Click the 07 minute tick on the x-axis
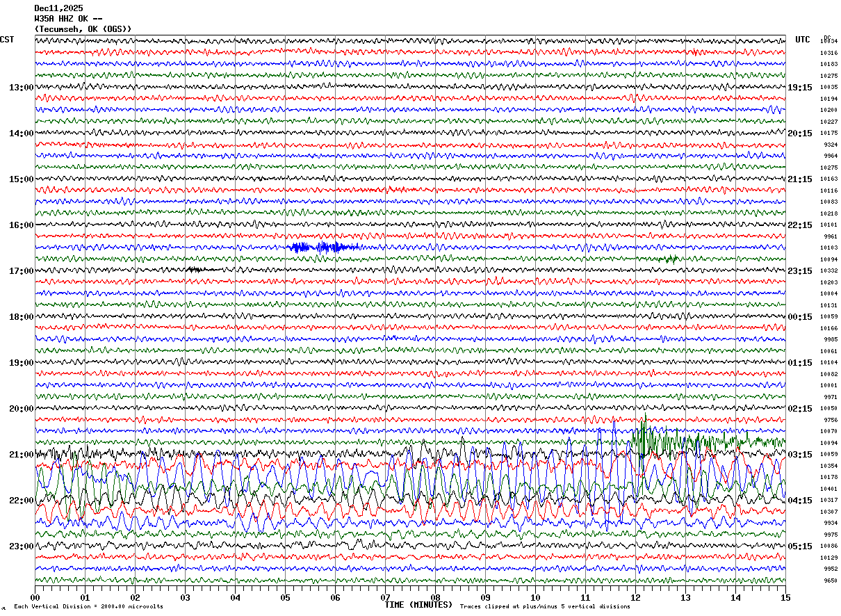This screenshot has width=841, height=616. (385, 597)
